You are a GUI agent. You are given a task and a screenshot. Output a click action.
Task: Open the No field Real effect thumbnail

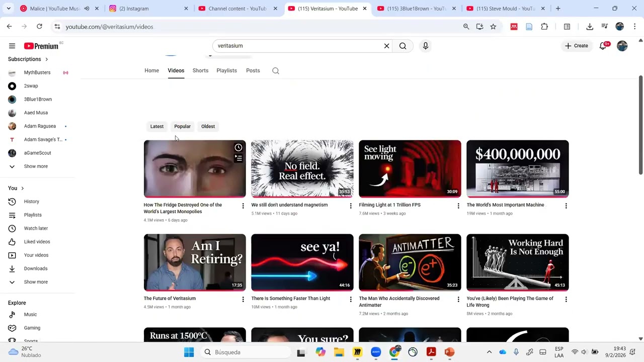point(302,169)
